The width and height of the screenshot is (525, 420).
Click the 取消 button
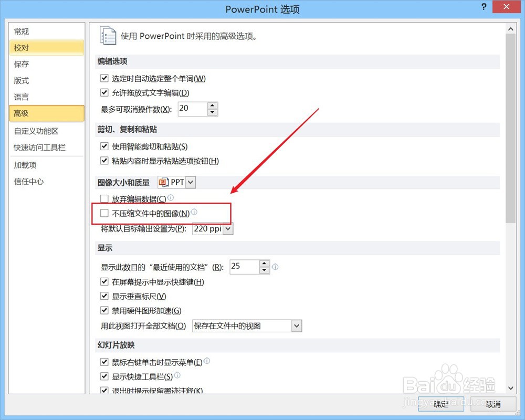click(x=493, y=404)
